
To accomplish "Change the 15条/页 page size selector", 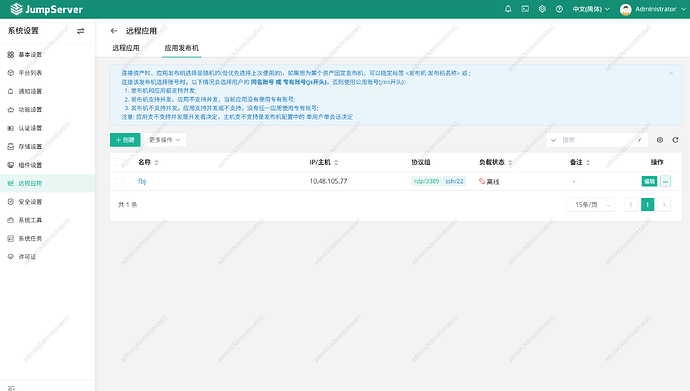I will click(590, 205).
